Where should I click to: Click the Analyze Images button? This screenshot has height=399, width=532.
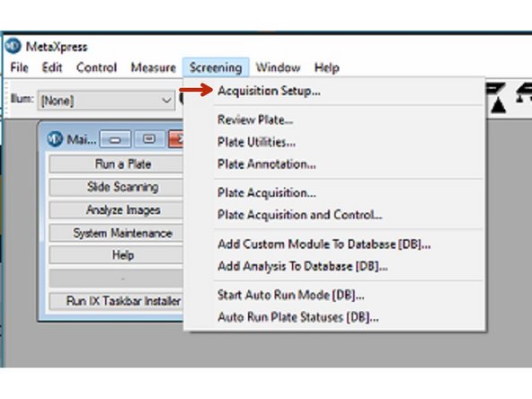117,209
